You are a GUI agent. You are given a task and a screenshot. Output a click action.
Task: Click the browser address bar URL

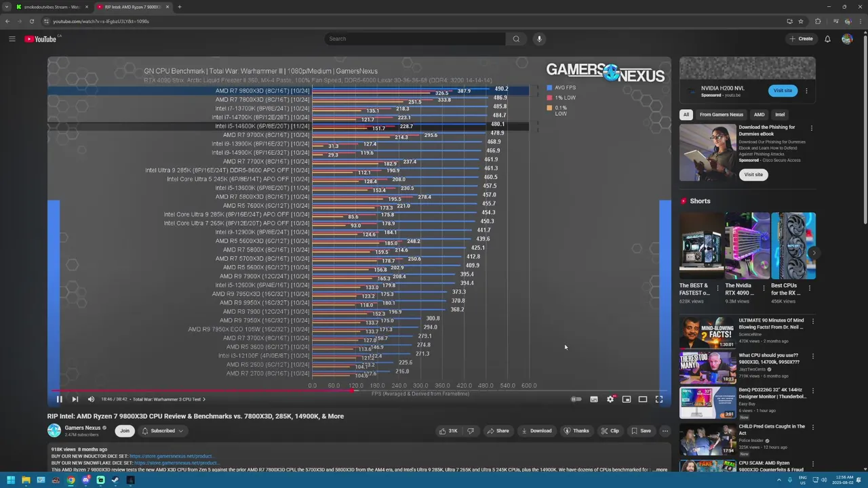[101, 21]
